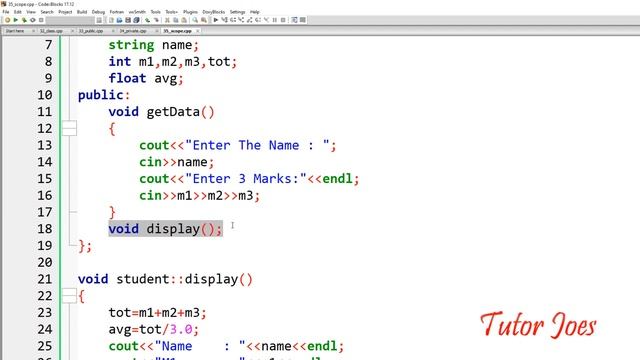Screen dimensions: 640x360
Task: Click the Break debugger pause icon
Action: pos(275,20)
